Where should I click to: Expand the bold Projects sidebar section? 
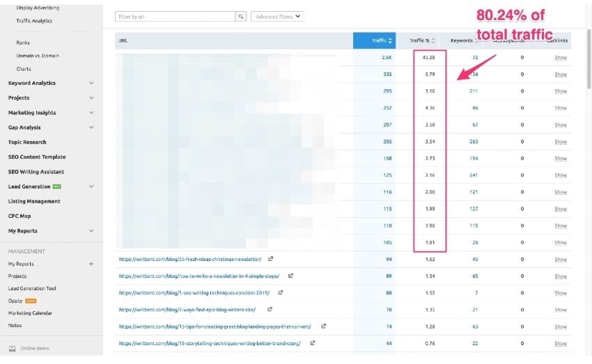pos(91,97)
